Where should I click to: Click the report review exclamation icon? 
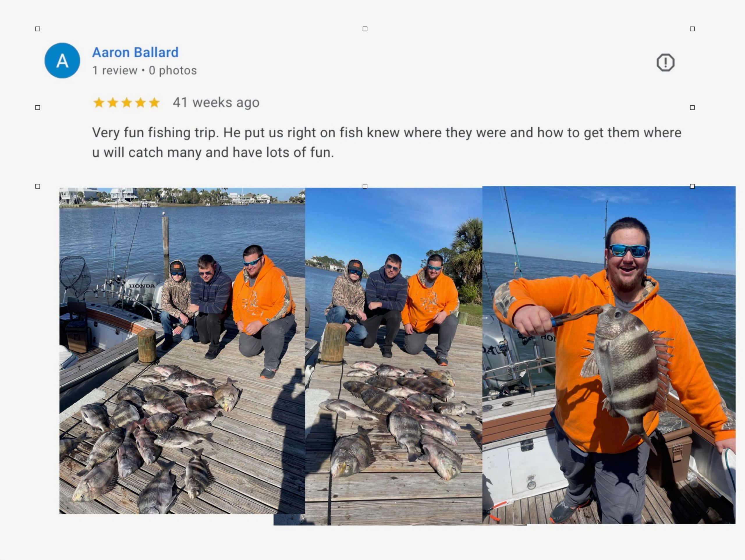[665, 62]
